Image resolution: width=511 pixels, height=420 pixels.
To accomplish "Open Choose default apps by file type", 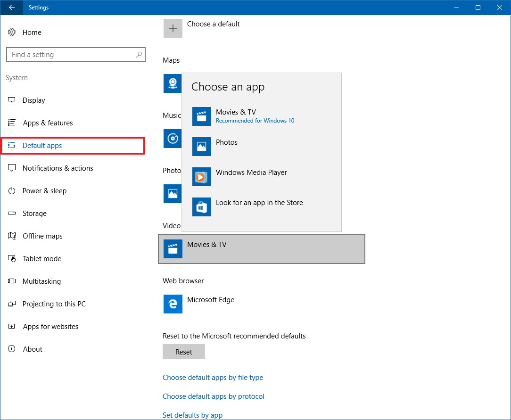I will 213,377.
